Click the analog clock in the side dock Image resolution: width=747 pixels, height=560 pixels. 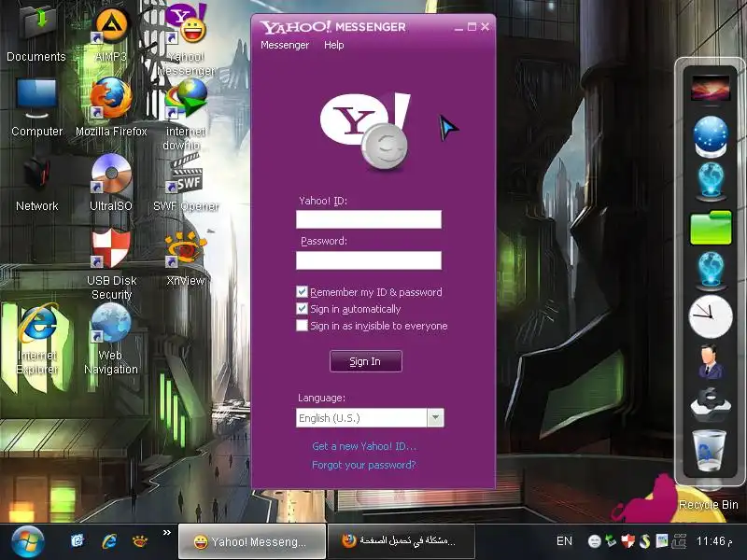(x=711, y=316)
